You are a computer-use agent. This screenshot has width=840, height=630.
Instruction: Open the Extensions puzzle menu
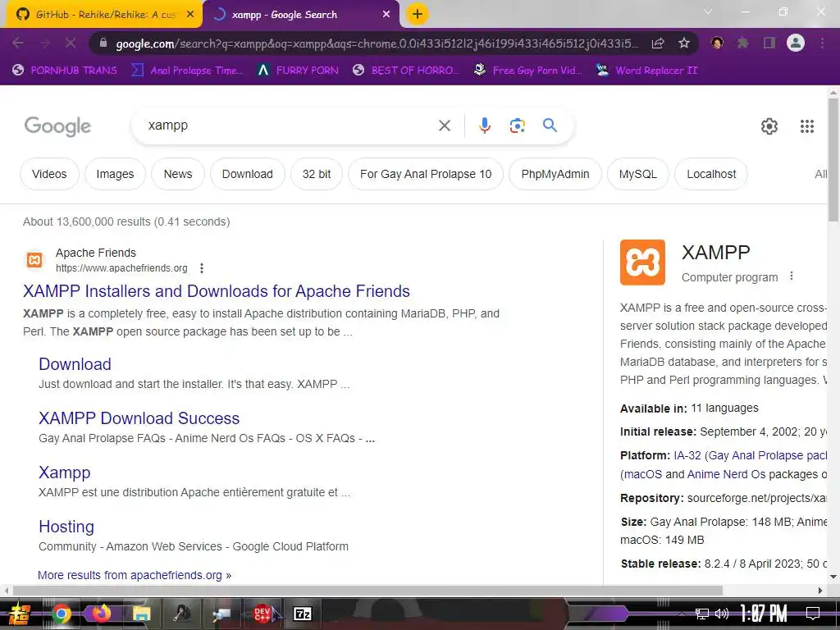pos(743,43)
